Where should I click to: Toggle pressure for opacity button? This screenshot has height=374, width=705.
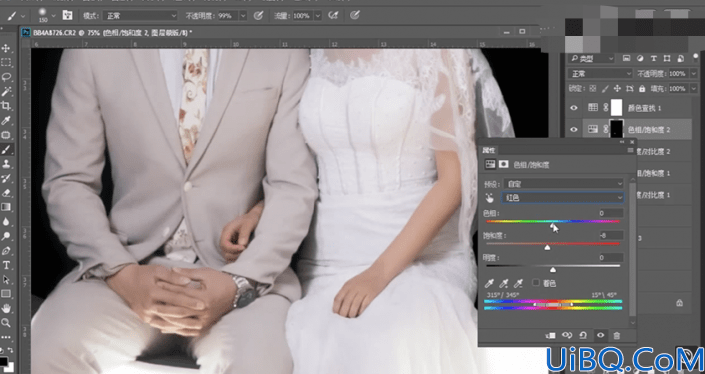tap(258, 16)
